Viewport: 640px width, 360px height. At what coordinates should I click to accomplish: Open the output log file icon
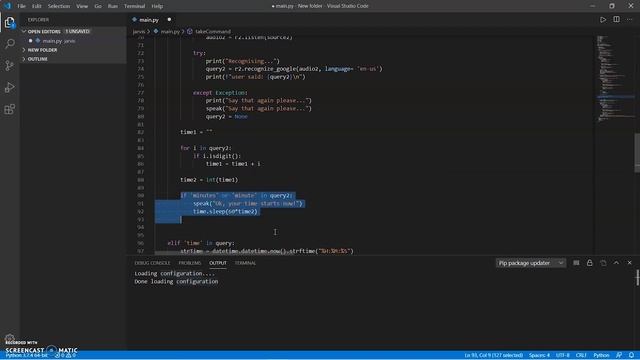(x=603, y=263)
